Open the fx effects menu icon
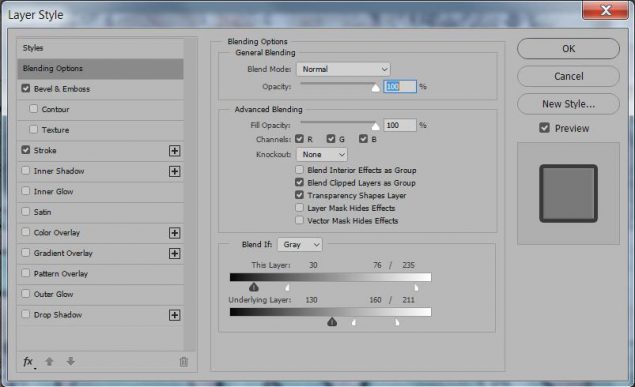The height and width of the screenshot is (387, 635). coord(28,361)
